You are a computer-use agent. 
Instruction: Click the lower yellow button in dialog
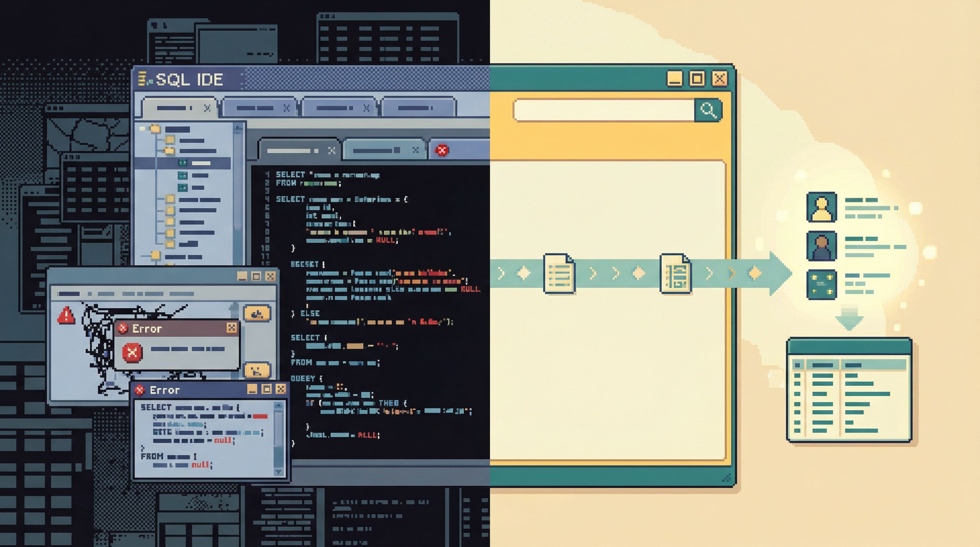(257, 370)
